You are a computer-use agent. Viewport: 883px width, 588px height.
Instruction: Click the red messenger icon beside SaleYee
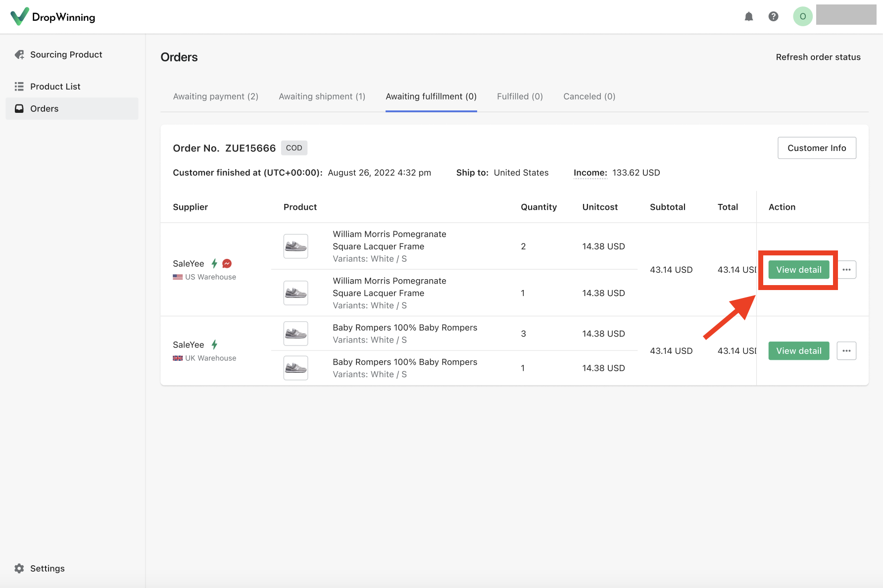point(227,263)
